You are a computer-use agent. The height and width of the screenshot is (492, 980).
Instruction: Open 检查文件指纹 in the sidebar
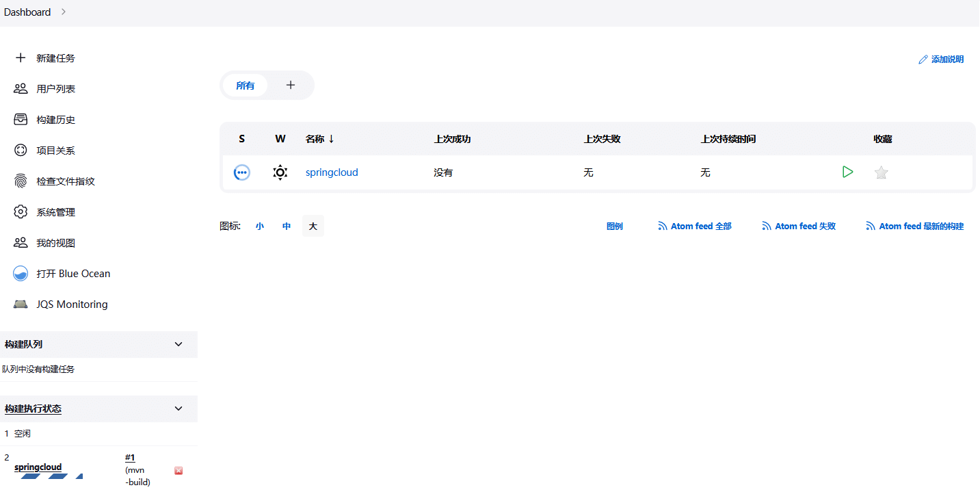(x=66, y=181)
